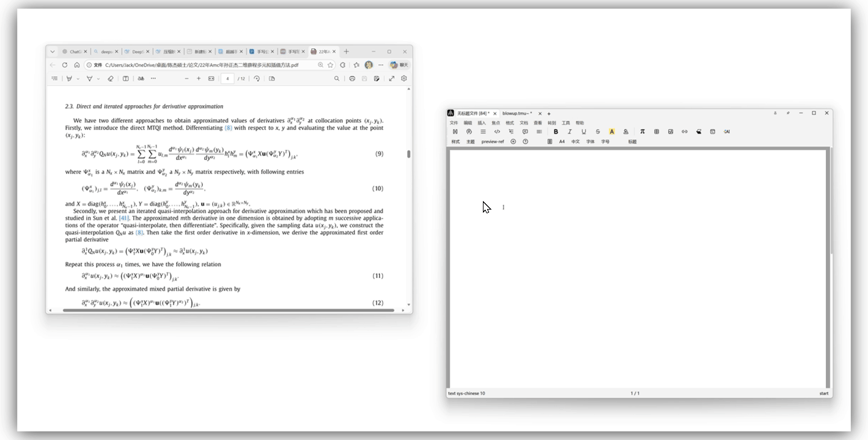Screen dimensions: 868x440
Task: Click the PDF eraser tool
Action: pyautogui.click(x=111, y=78)
